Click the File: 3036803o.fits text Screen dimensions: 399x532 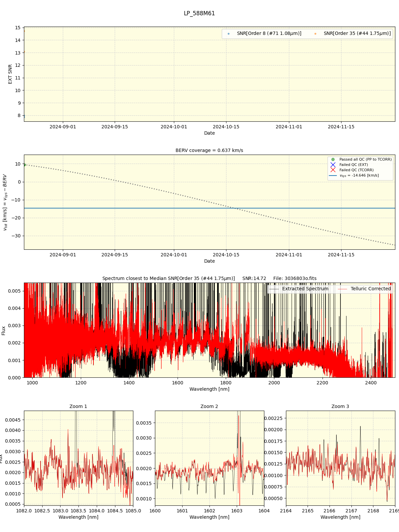295,278
